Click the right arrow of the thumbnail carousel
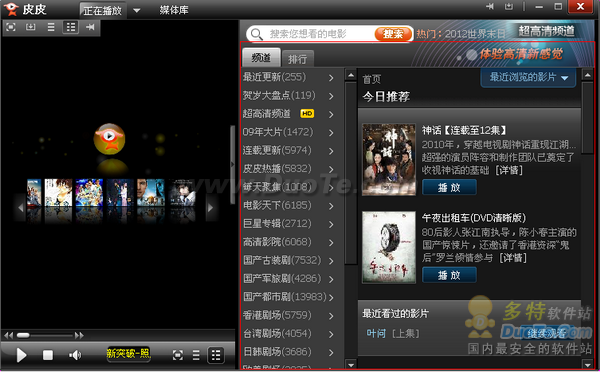Screen dimensions: 600x372 210,208
